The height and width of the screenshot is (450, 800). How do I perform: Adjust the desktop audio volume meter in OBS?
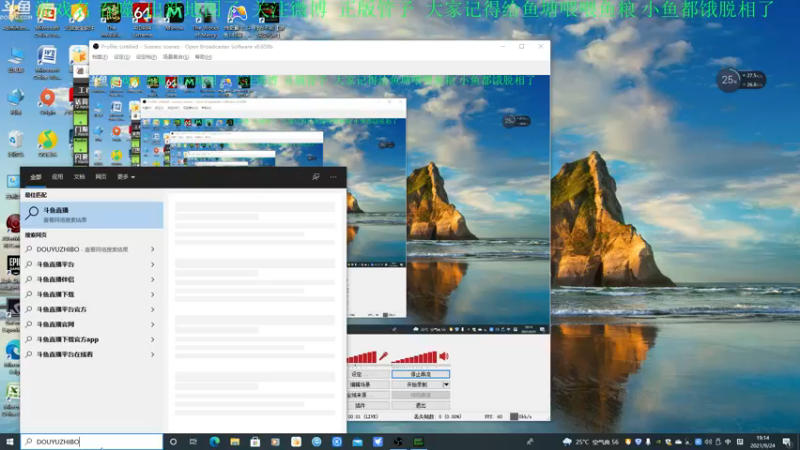coord(414,357)
